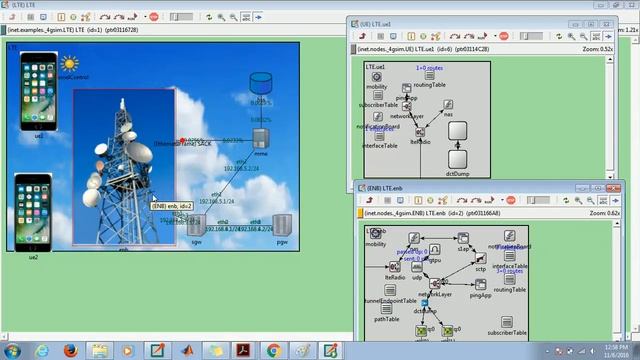Adjust animation speed slider in LTE.enb window

pos(538,200)
